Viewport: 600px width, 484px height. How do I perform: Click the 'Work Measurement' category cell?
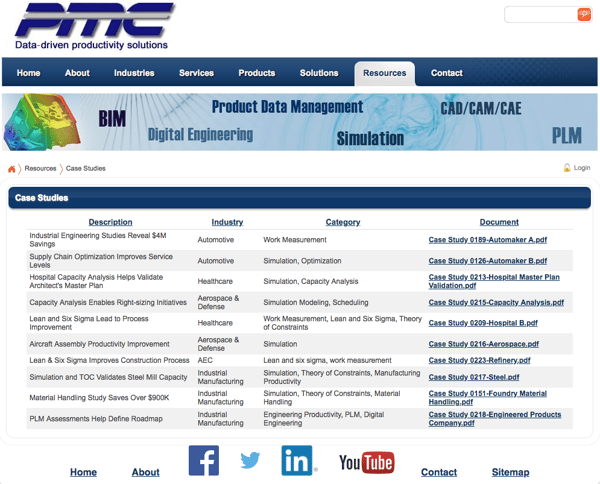pyautogui.click(x=295, y=240)
